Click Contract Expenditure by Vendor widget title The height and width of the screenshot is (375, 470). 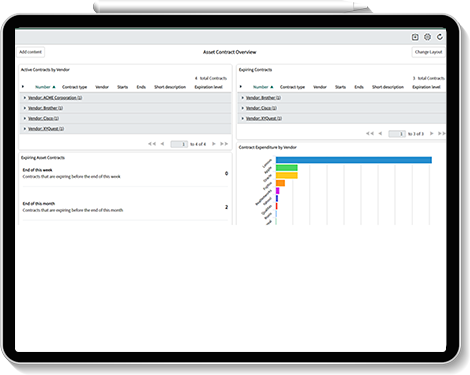coord(268,147)
